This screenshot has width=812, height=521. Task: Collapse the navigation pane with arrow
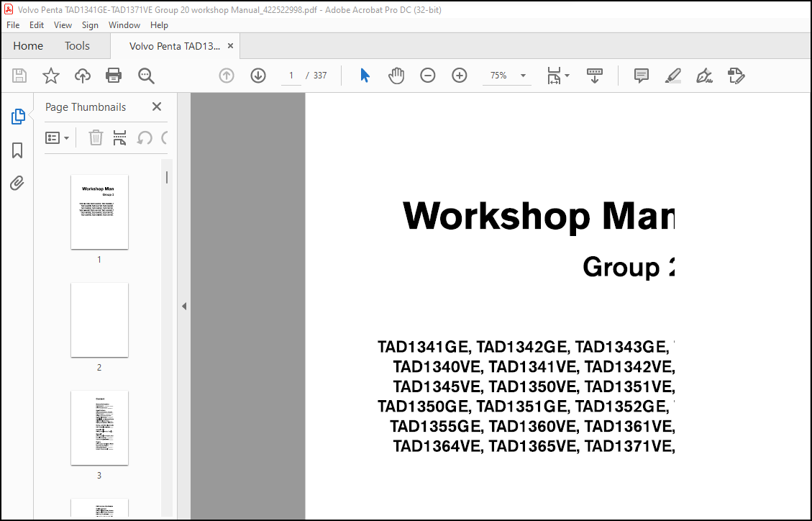(184, 306)
